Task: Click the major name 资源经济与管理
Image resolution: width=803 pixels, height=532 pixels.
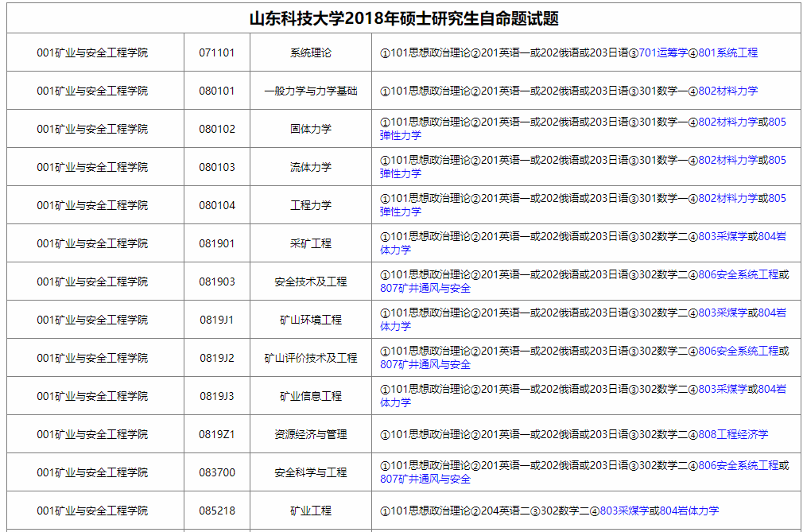Action: point(310,434)
